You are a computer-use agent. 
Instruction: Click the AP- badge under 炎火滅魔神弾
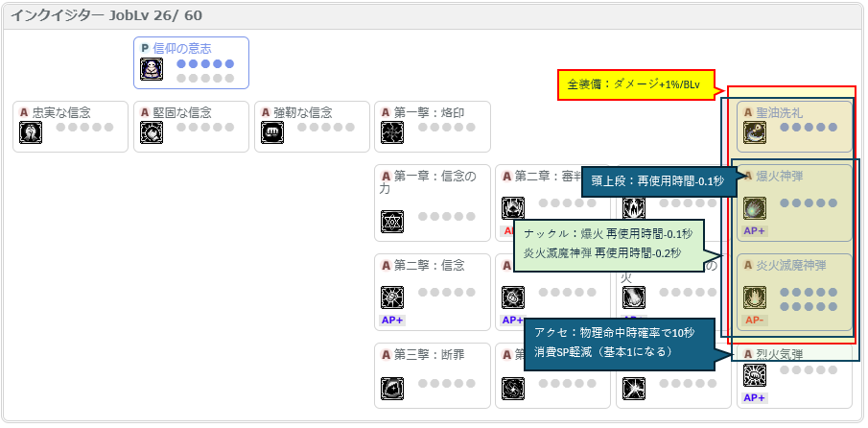(x=756, y=321)
